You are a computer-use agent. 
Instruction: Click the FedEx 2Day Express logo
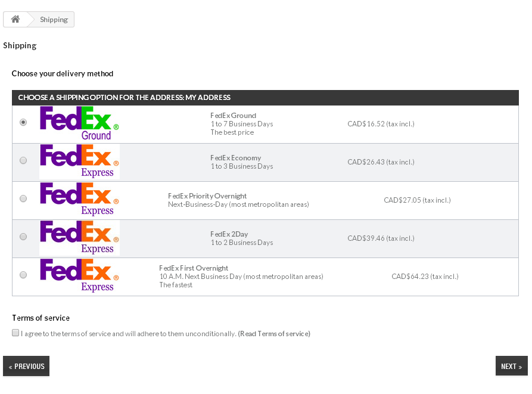tap(79, 238)
